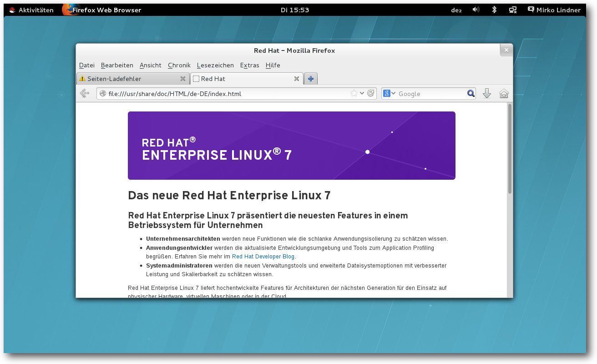
Task: Click the Firefox window title bar text
Action: tap(294, 51)
